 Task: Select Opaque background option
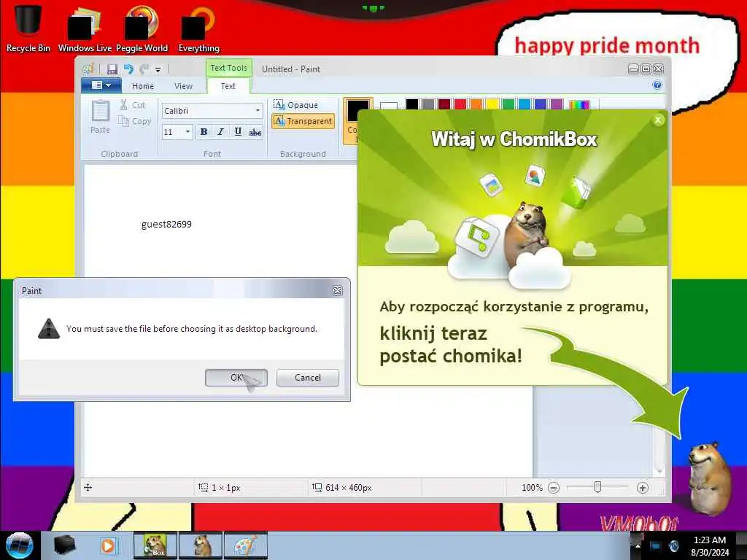pos(296,105)
